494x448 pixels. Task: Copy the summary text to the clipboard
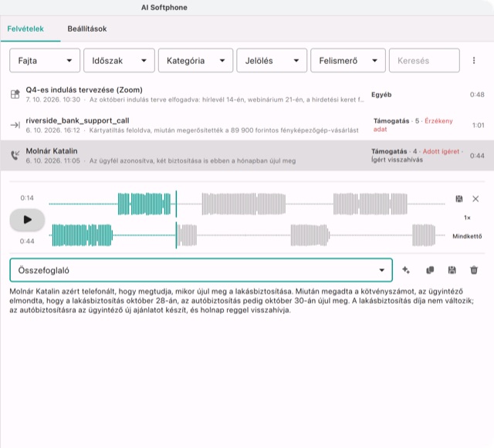(x=430, y=270)
